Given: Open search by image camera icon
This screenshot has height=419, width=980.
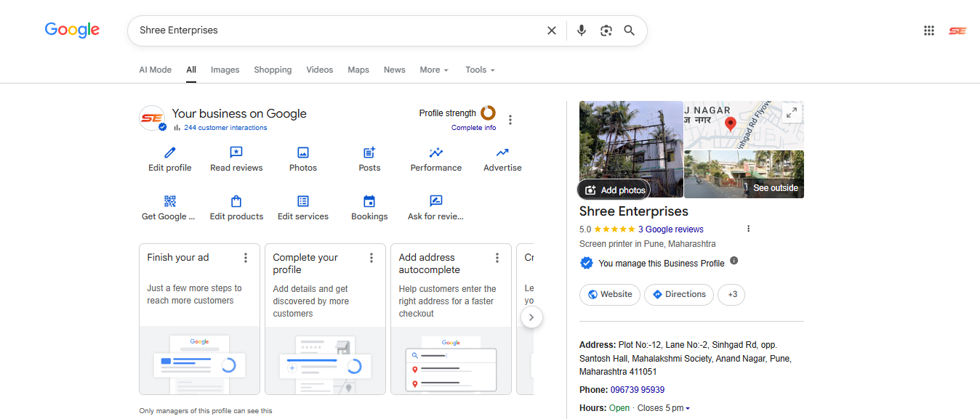Looking at the screenshot, I should point(606,30).
